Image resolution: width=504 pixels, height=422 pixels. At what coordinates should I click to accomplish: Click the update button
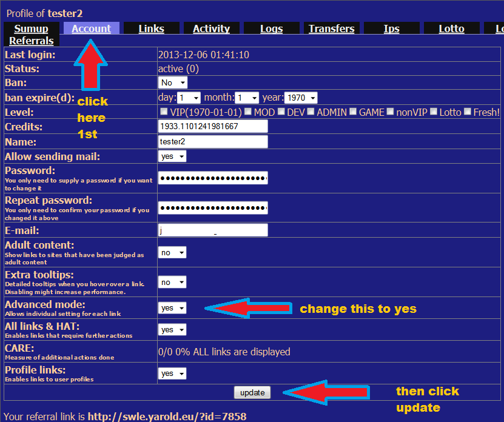pos(252,392)
